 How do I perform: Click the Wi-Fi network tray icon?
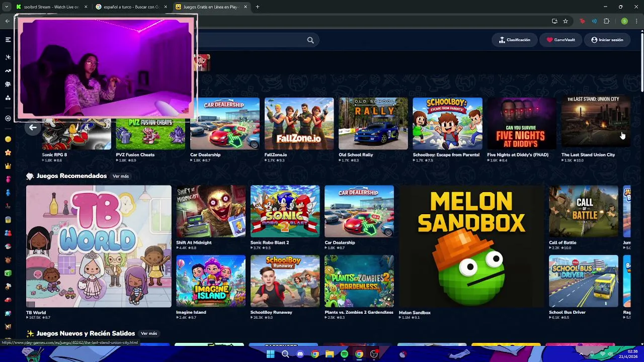602,354
